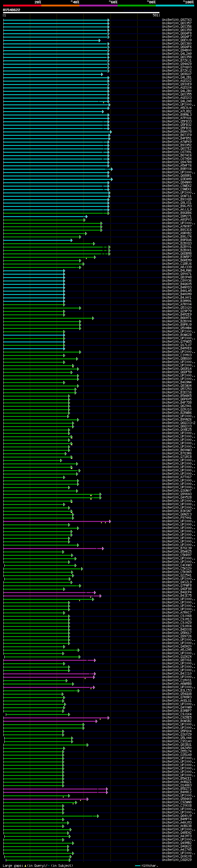
Task: Click hit label UniRef100_A7PXU1
Action: (177, 118)
